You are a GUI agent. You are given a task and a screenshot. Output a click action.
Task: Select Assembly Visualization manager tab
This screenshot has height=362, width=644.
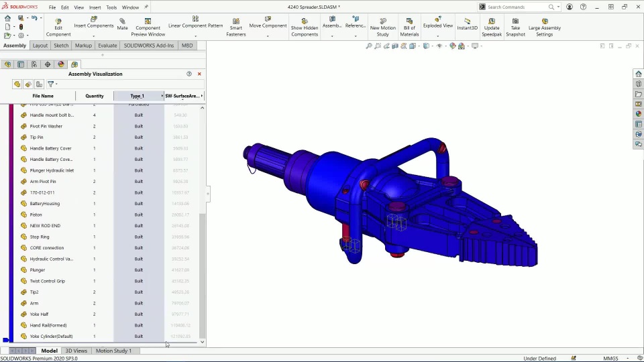[74, 64]
